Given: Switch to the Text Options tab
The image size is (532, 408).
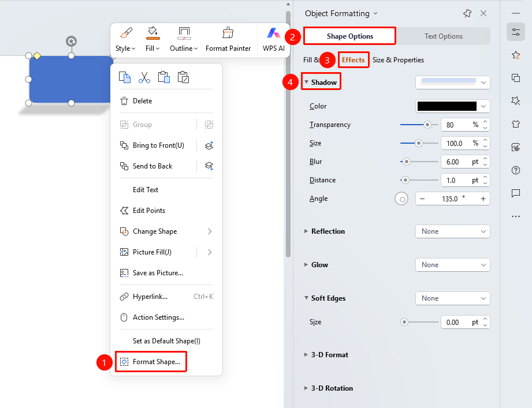Looking at the screenshot, I should click(x=443, y=36).
